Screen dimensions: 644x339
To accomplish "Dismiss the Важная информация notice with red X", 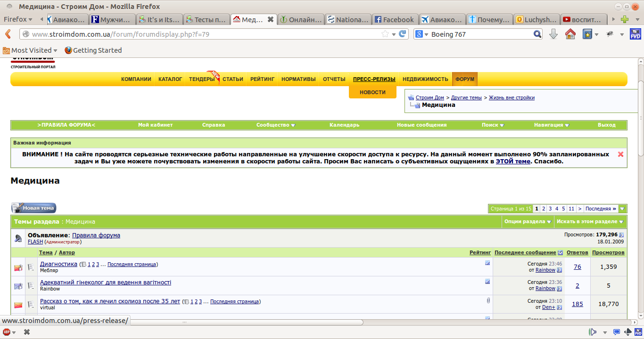I will point(620,154).
